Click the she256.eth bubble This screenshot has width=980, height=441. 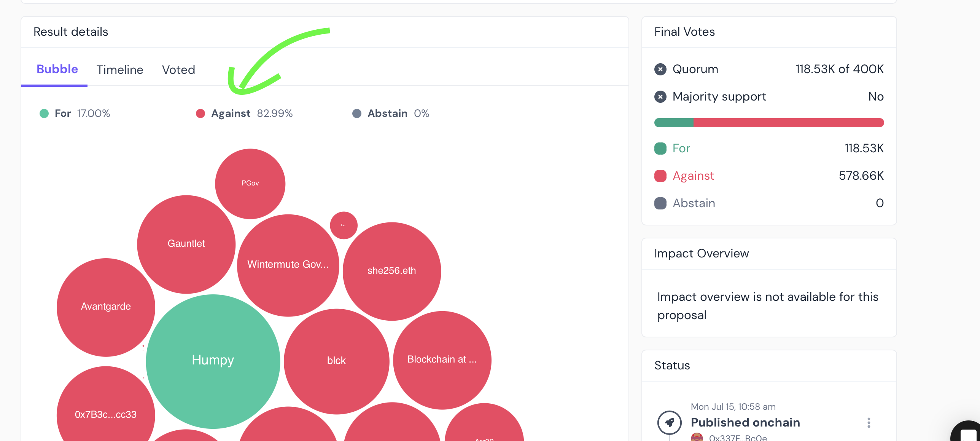pyautogui.click(x=391, y=271)
